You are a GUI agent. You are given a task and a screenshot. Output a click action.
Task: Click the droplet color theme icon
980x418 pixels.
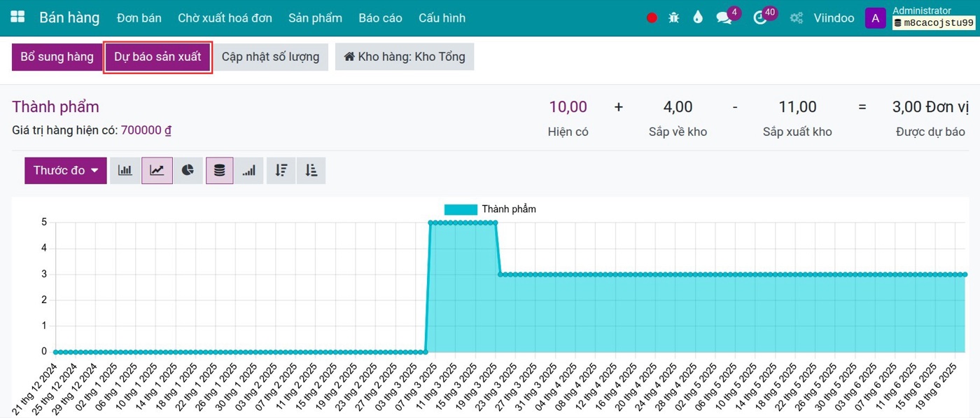pos(697,18)
